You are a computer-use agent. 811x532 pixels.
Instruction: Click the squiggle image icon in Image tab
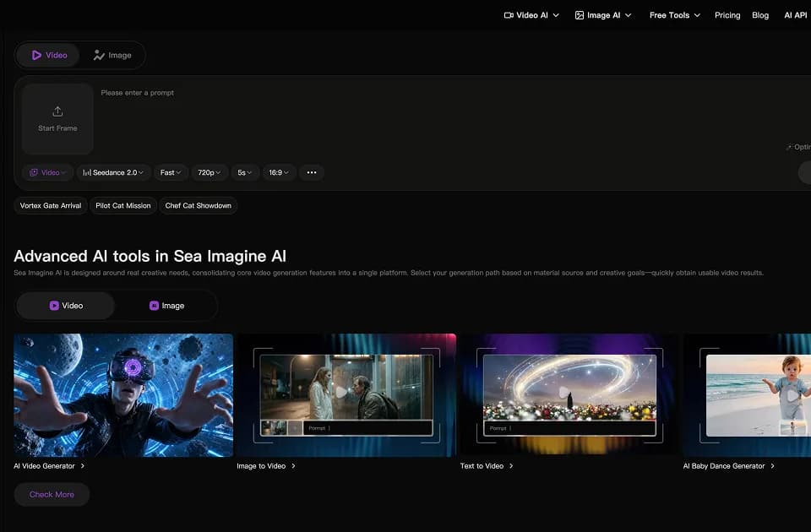point(99,56)
